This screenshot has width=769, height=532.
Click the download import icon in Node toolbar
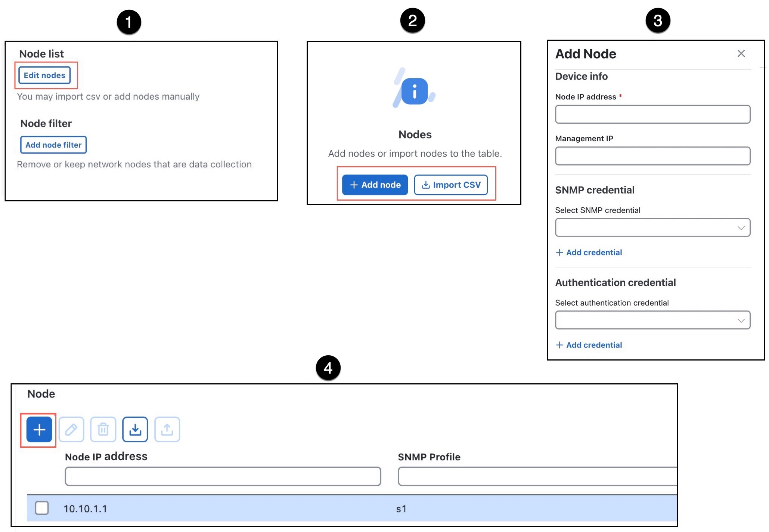coord(135,429)
